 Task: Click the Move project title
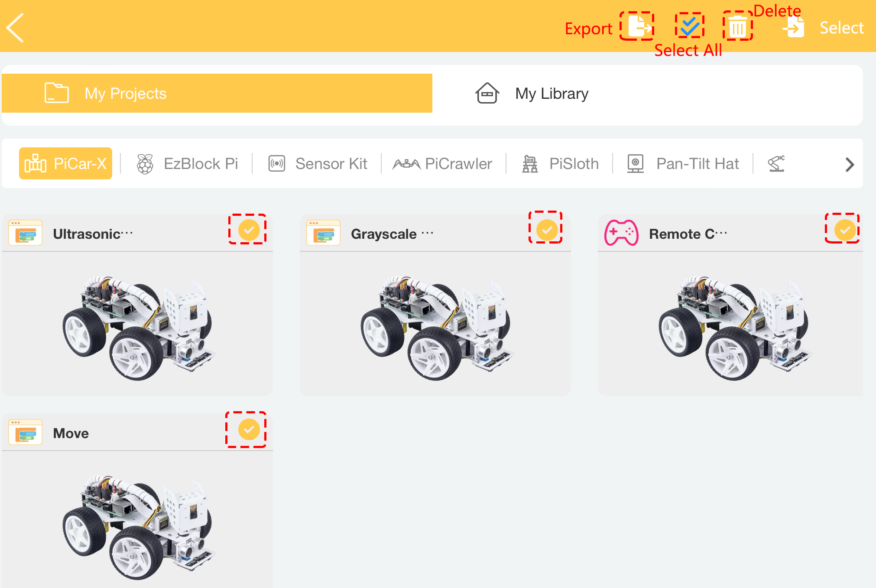pos(71,433)
